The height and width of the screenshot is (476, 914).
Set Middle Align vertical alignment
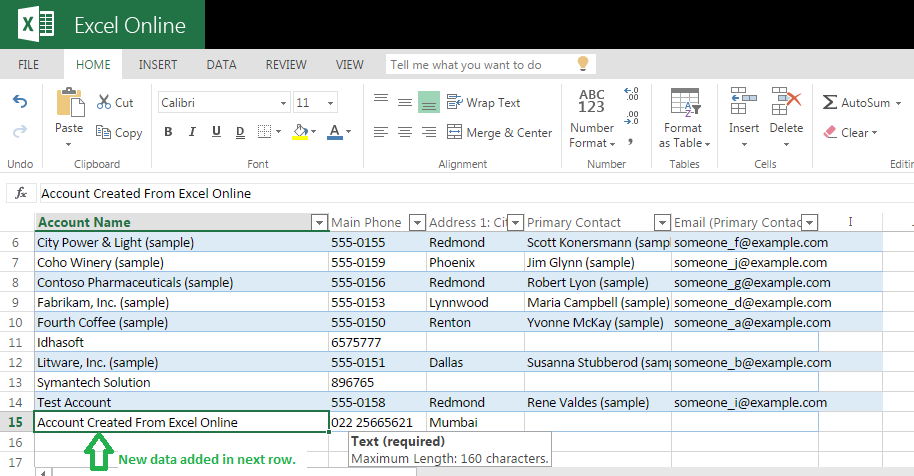pyautogui.click(x=405, y=103)
